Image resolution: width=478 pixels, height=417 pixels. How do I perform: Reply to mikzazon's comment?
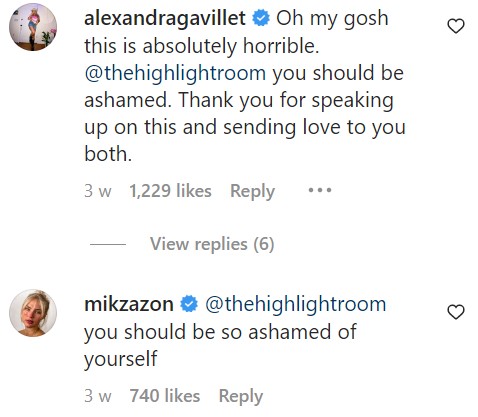pyautogui.click(x=241, y=396)
